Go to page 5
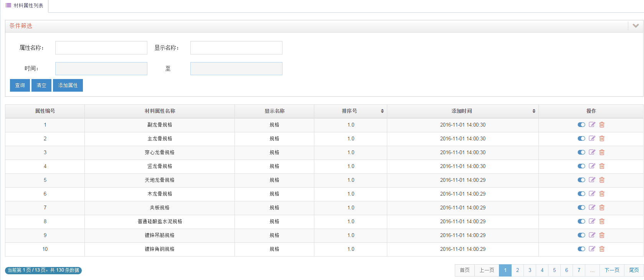 [554, 270]
